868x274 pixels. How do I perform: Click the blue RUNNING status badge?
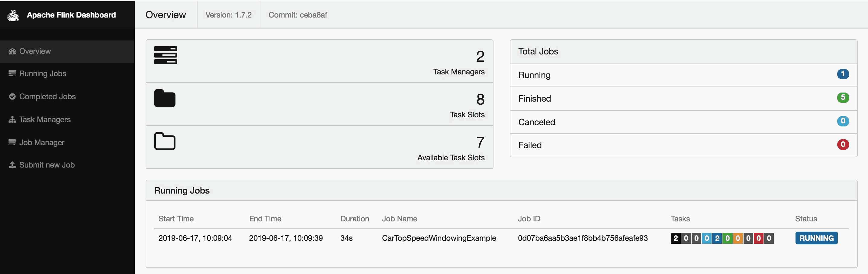(816, 238)
